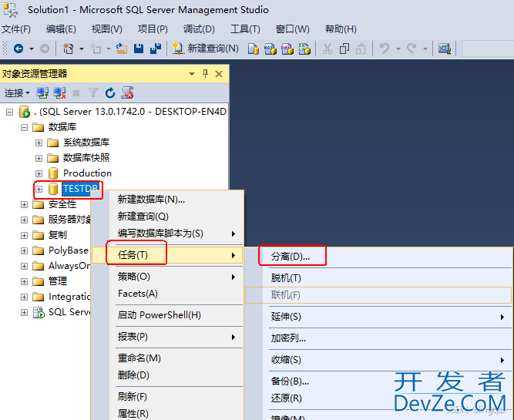Click the Copy icon
This screenshot has width=514, height=420.
[344, 49]
